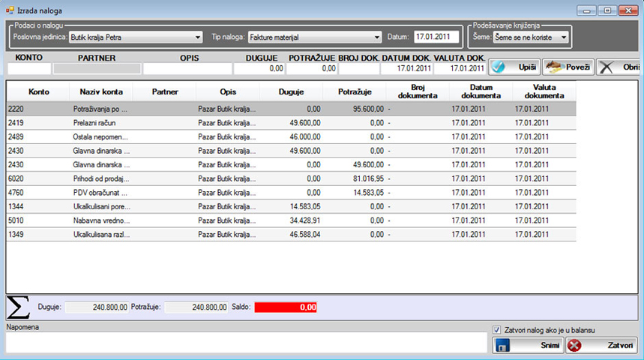644x360 pixels.
Task: Click the Opis column header in grid
Action: pyautogui.click(x=228, y=91)
